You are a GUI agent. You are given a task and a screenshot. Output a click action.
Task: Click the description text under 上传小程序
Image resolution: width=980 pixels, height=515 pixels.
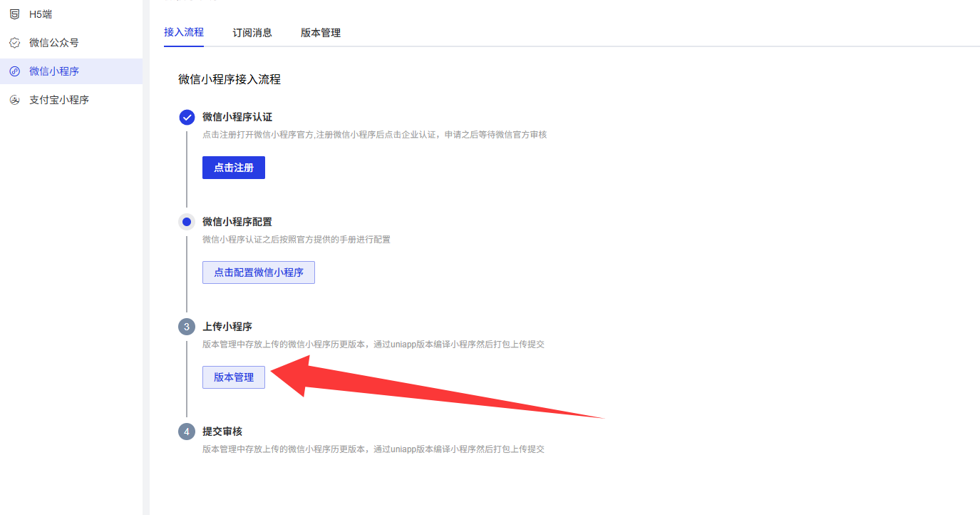373,345
